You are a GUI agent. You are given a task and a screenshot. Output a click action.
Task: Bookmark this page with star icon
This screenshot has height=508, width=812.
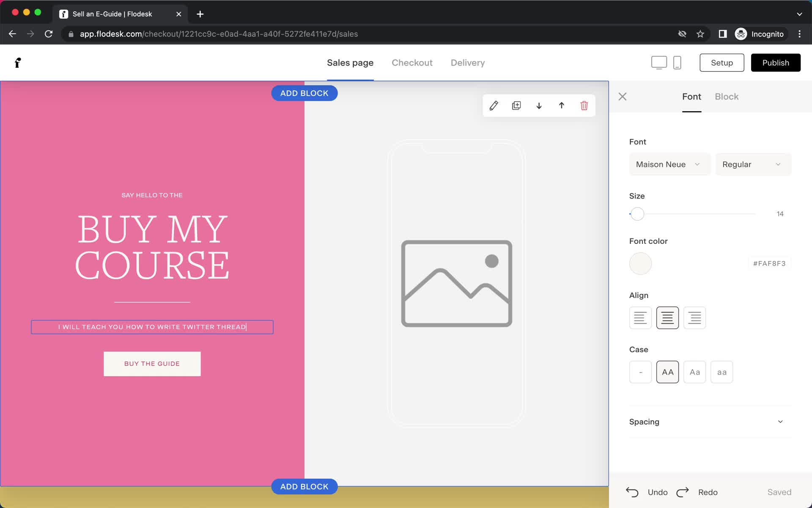pos(700,34)
